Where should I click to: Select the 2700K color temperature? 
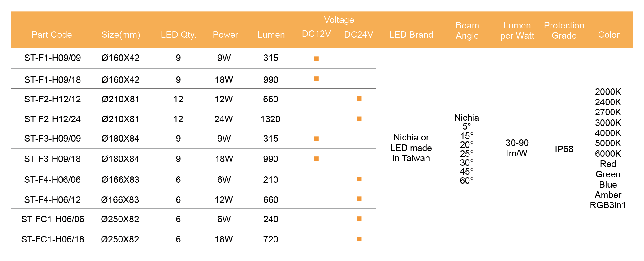[x=608, y=112]
